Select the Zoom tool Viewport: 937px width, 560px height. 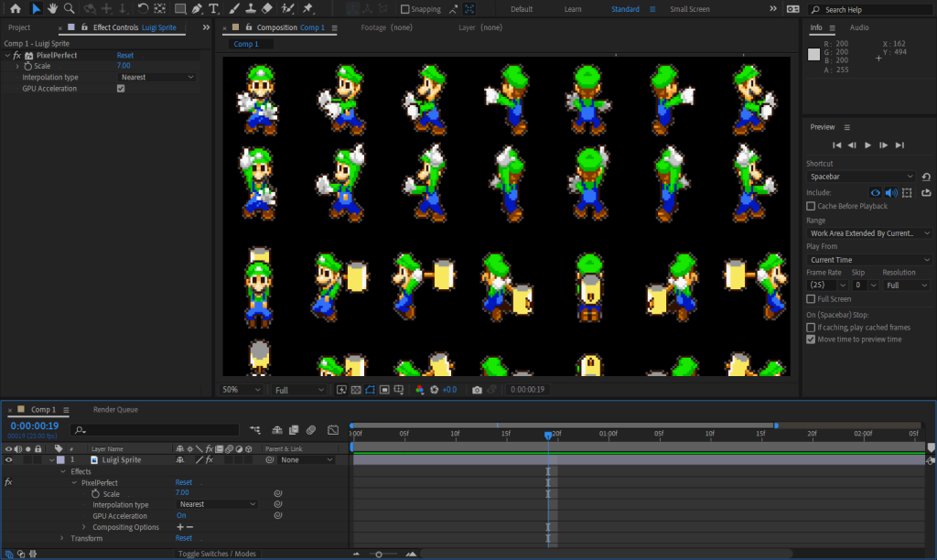pos(70,8)
